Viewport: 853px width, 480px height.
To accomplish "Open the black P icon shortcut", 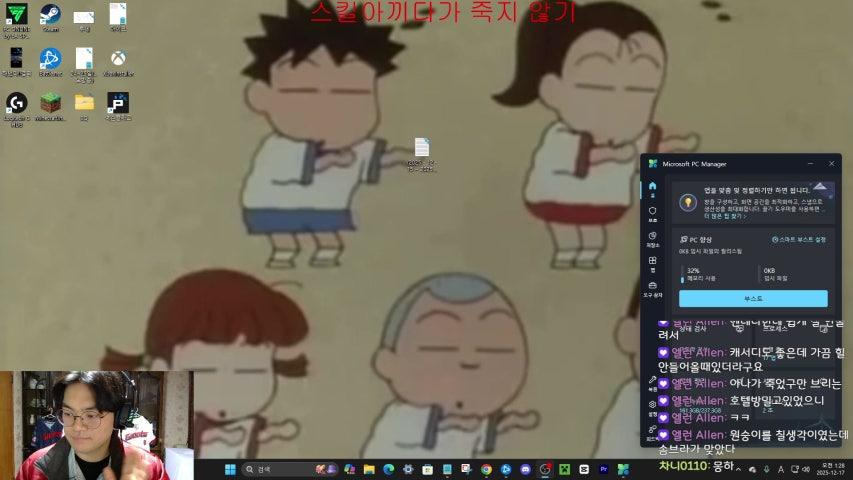I will (x=118, y=106).
